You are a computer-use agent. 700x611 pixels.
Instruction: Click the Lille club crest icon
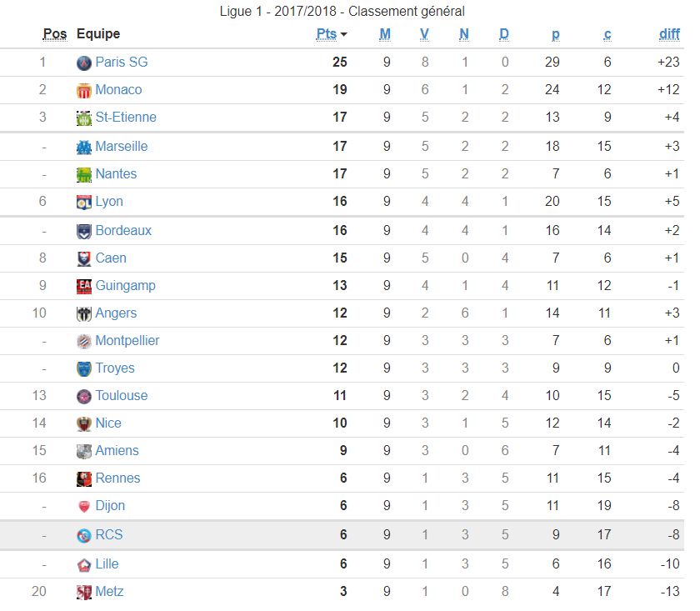point(83,564)
